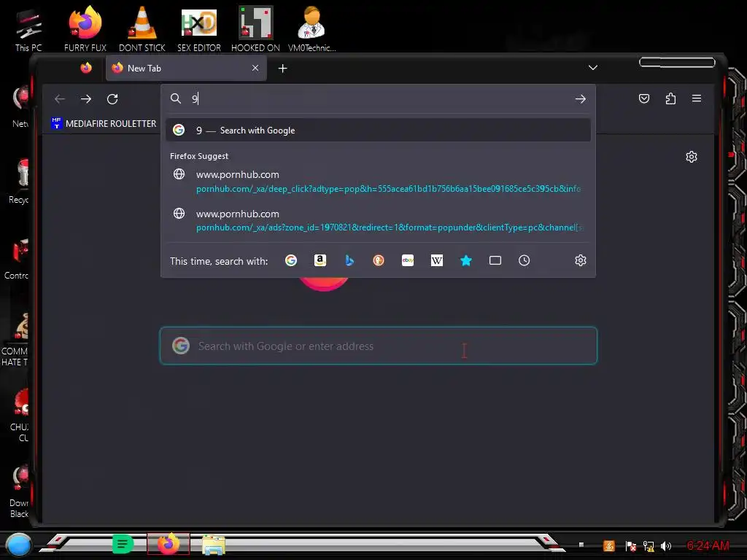Click the 'Search with Google or enter address' box
Image resolution: width=747 pixels, height=560 pixels.
point(379,346)
